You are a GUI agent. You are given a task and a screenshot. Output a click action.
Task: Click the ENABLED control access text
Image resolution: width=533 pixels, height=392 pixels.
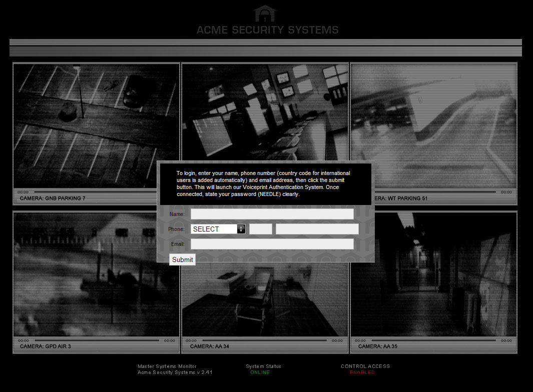[x=362, y=372]
